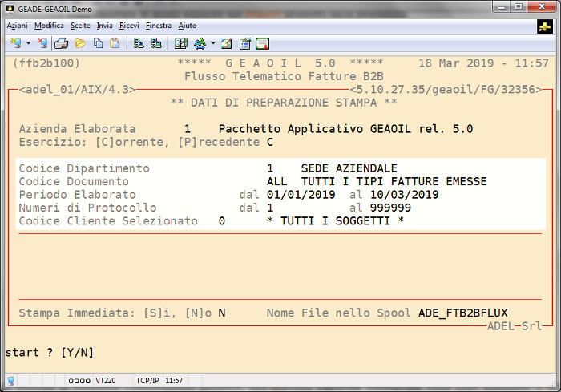Viewport: 561px width, 392px height.
Task: Click the certificate icon at toolbar end
Action: tap(262, 43)
